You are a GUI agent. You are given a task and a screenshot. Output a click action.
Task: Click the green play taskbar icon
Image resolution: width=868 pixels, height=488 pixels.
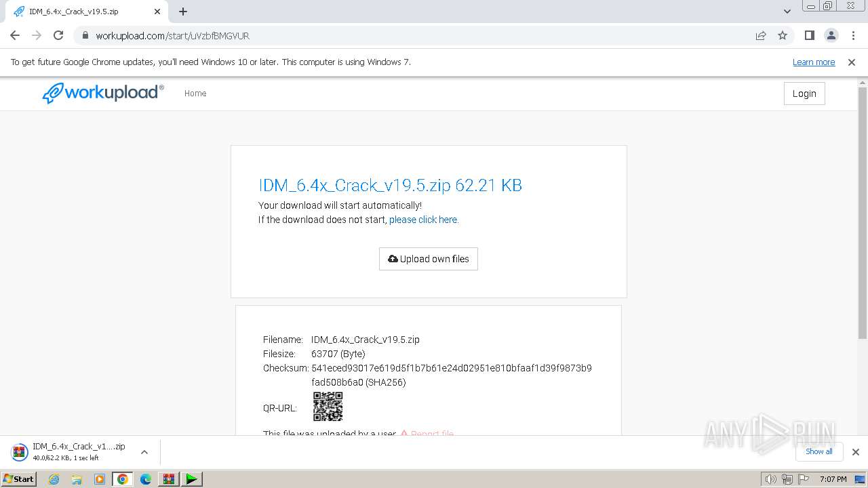click(192, 479)
